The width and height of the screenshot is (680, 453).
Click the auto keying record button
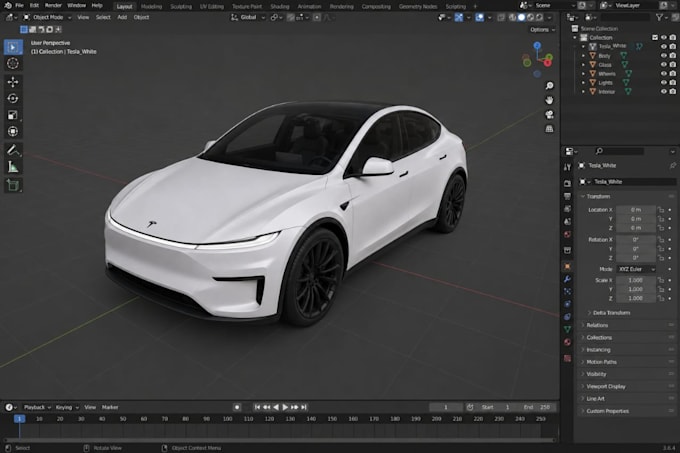(x=237, y=407)
